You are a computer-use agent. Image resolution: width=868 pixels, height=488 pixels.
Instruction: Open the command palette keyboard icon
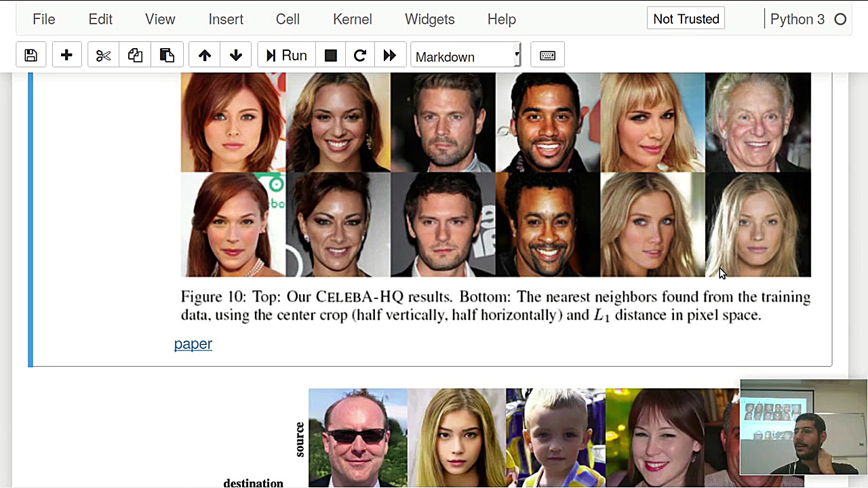tap(547, 56)
